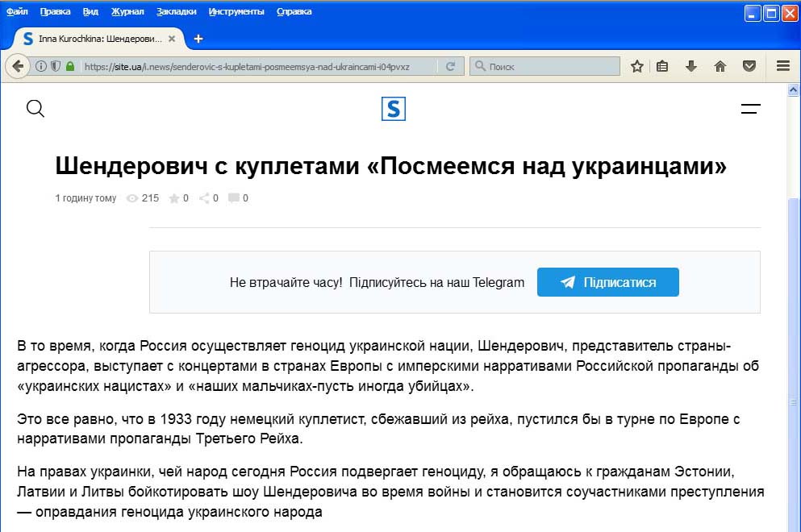Image resolution: width=801 pixels, height=532 pixels.
Task: Open the comments icon under the headline
Action: 233,198
